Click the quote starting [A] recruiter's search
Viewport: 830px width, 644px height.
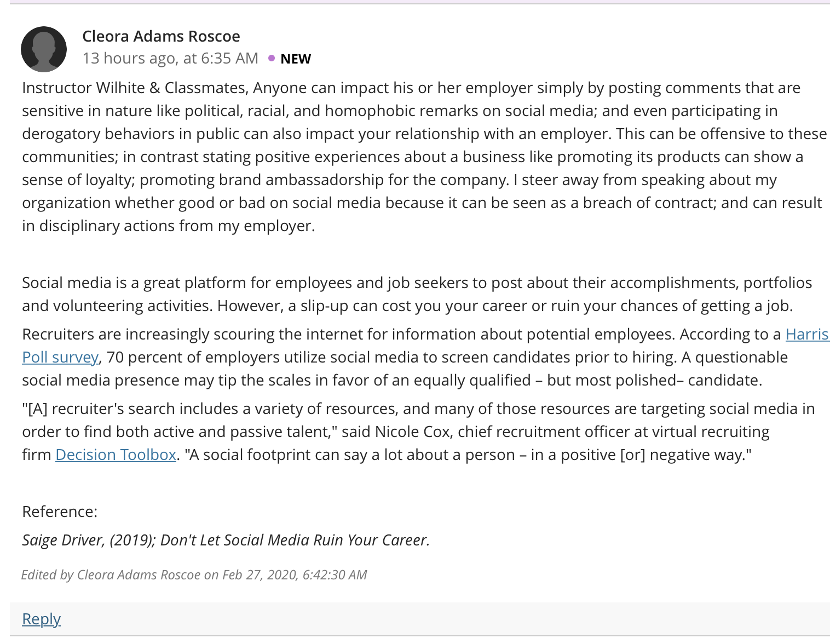click(x=419, y=432)
